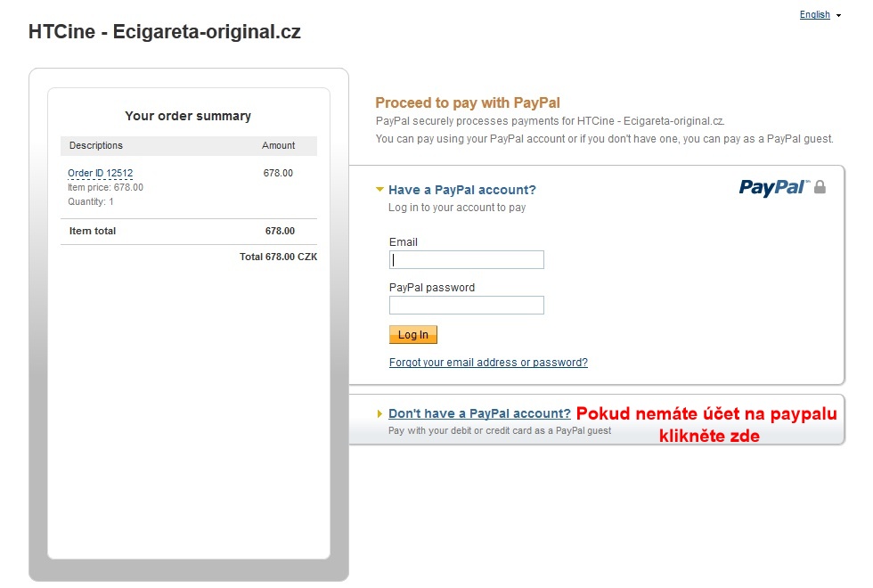Click the English language link
The image size is (873, 588).
(814, 14)
